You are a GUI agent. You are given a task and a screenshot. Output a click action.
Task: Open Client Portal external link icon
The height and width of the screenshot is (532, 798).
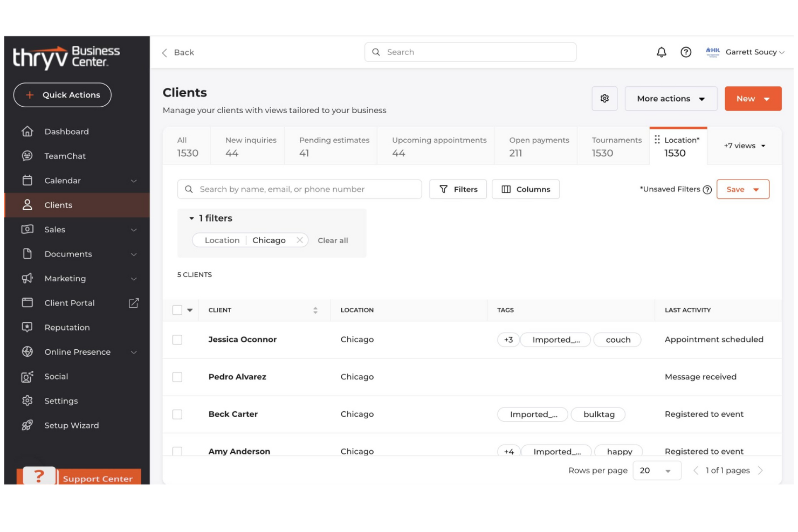pyautogui.click(x=134, y=303)
